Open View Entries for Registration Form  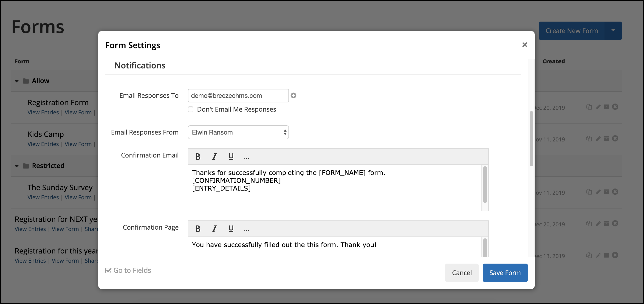43,113
